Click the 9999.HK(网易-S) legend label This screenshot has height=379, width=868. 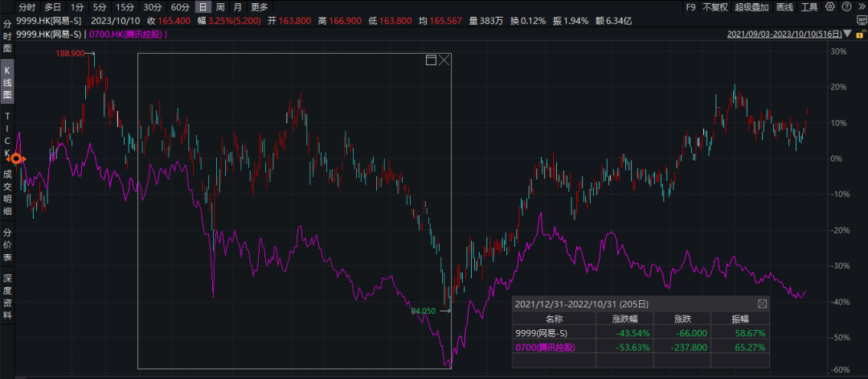(49, 35)
